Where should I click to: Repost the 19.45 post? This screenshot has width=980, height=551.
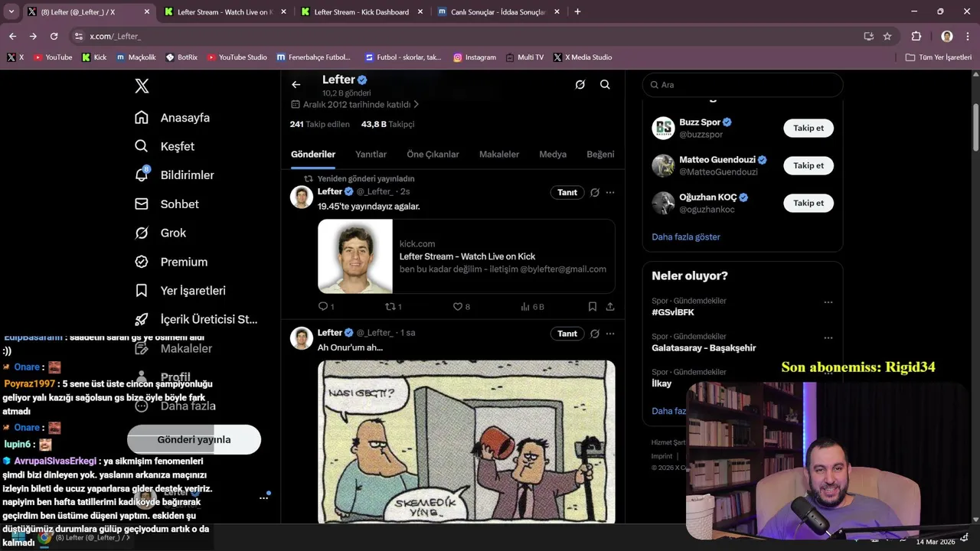coord(393,307)
